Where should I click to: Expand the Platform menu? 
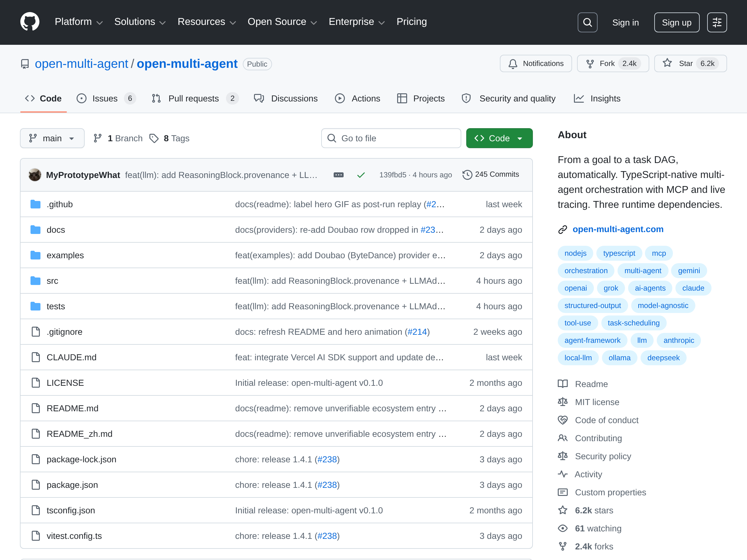point(79,22)
